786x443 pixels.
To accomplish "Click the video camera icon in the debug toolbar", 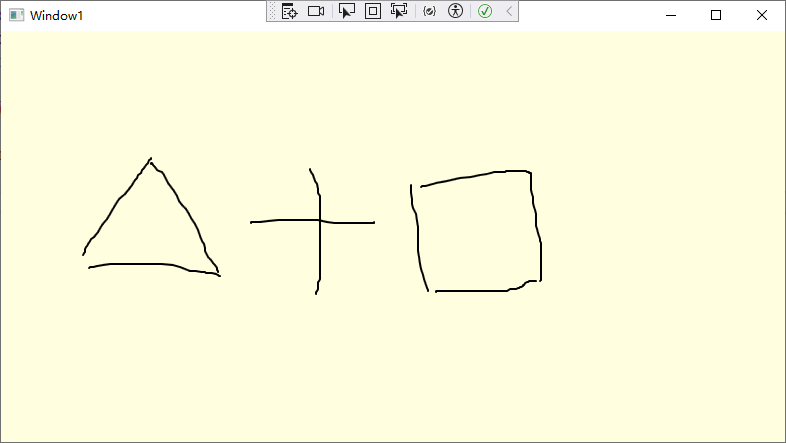I will [316, 11].
